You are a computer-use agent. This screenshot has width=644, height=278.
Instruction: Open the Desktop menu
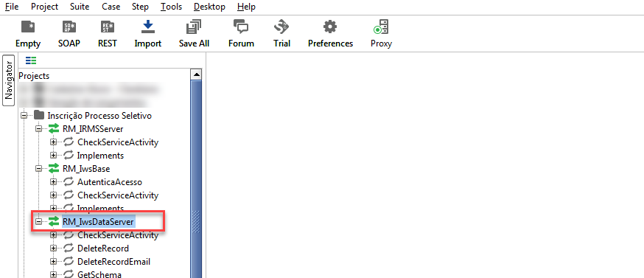(x=209, y=7)
